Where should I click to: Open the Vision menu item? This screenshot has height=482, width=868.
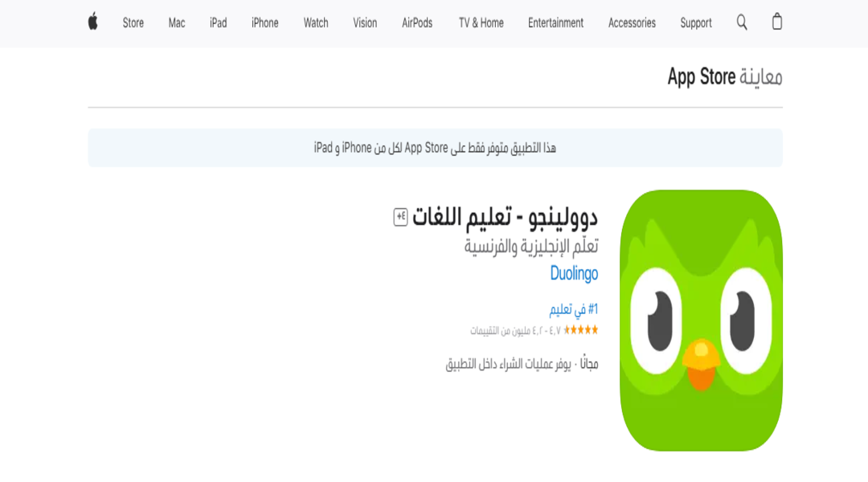(365, 22)
